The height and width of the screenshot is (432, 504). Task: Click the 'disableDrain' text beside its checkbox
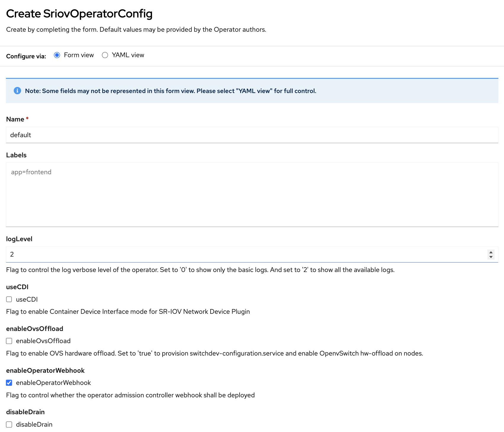pyautogui.click(x=34, y=425)
